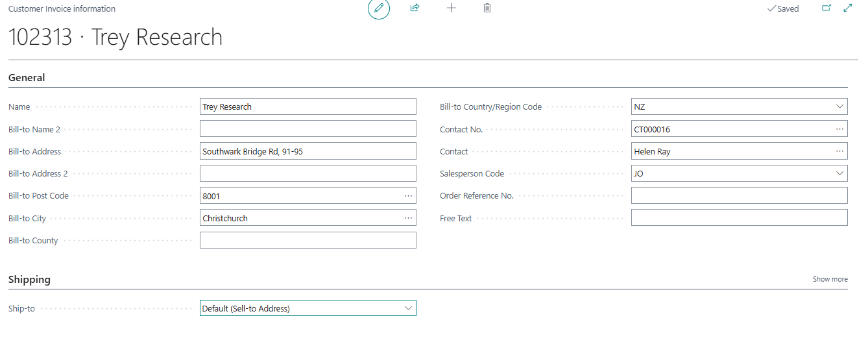Click the plus icon to create new
The width and height of the screenshot is (868, 342).
point(452,8)
